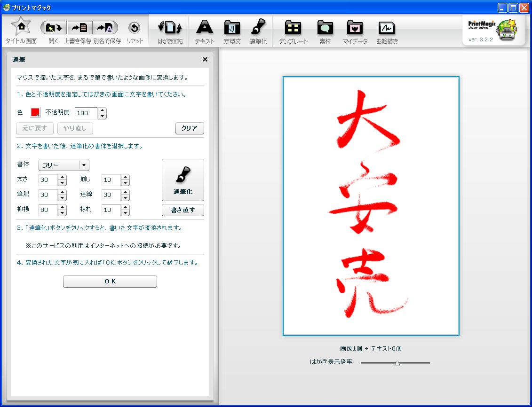Click the 上書き保存 save icon
The width and height of the screenshot is (532, 407).
click(x=79, y=28)
